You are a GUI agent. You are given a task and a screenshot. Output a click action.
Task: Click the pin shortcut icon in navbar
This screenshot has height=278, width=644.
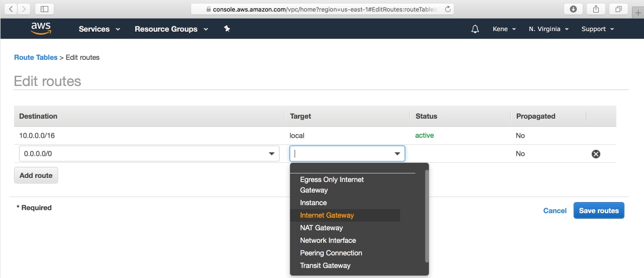coord(227,29)
